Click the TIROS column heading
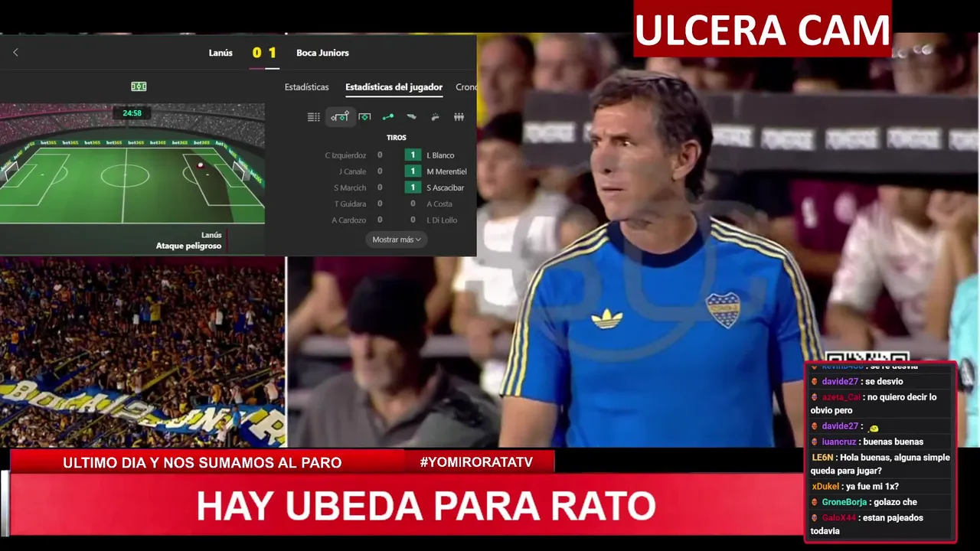This screenshot has width=980, height=551. (x=396, y=138)
